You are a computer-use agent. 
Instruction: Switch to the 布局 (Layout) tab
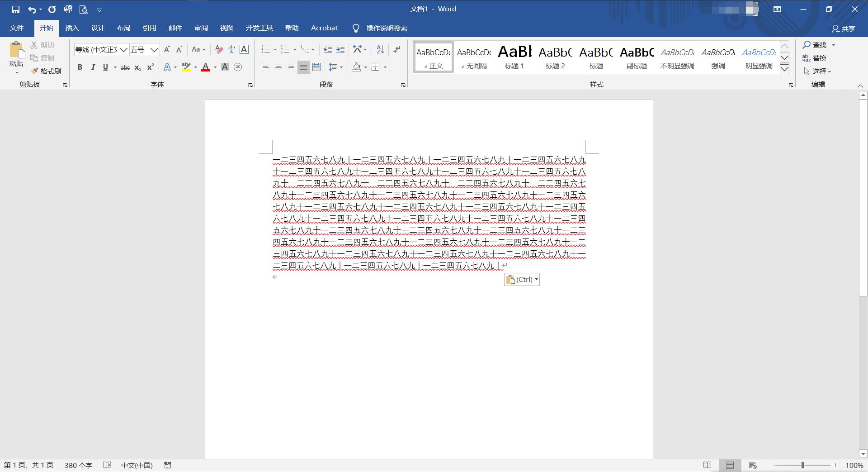pos(124,28)
